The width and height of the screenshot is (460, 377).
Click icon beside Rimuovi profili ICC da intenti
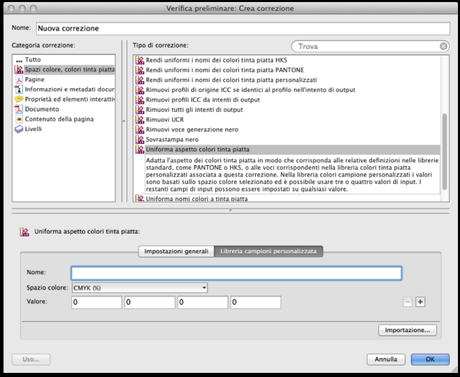click(x=140, y=100)
